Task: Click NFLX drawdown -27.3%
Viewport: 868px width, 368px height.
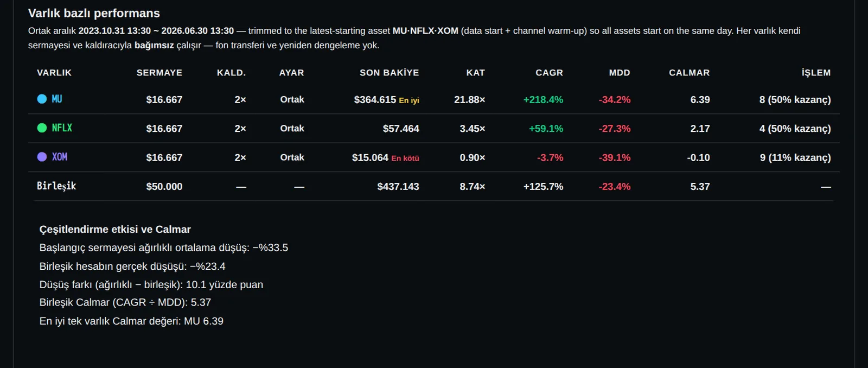Action: tap(615, 129)
